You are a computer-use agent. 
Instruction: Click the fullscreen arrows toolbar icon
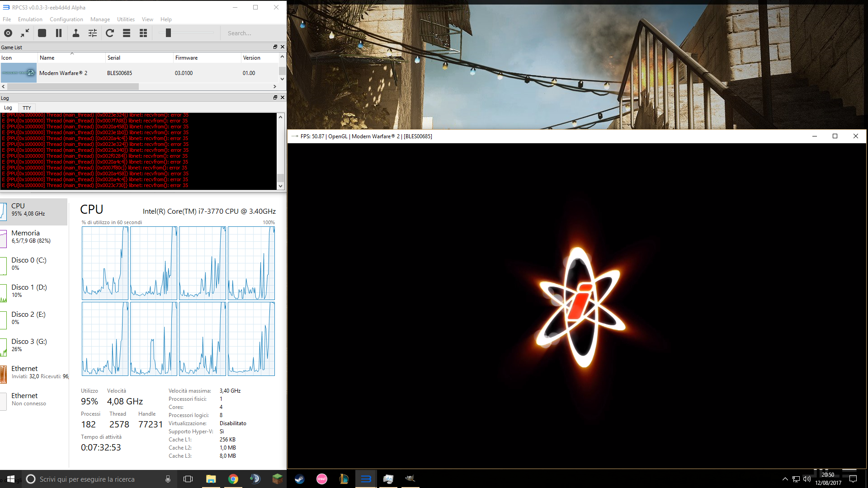point(25,33)
